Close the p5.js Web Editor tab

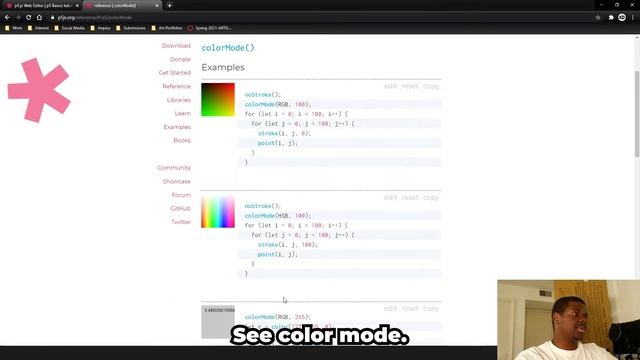[x=77, y=6]
